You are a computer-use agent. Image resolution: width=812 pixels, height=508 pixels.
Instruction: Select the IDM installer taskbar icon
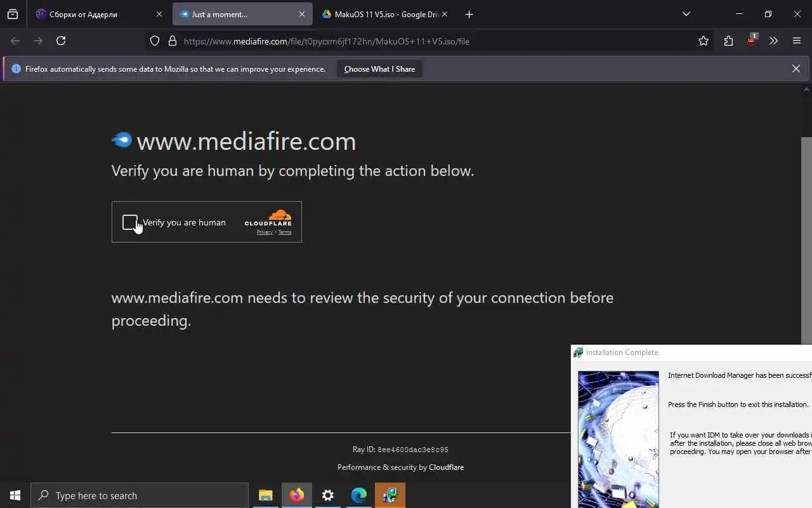tap(390, 495)
